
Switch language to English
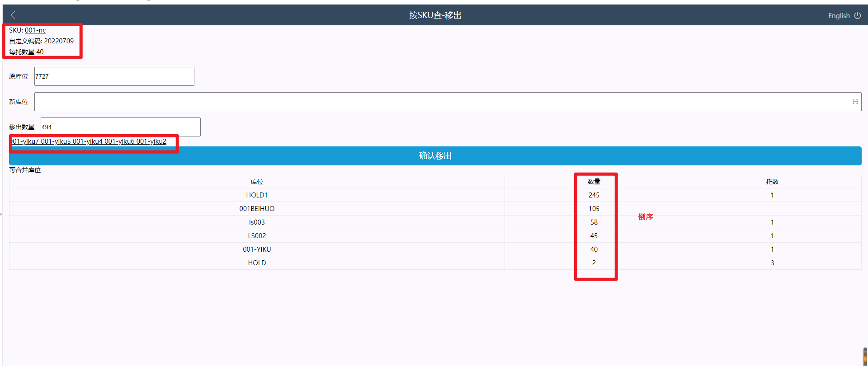click(x=839, y=15)
